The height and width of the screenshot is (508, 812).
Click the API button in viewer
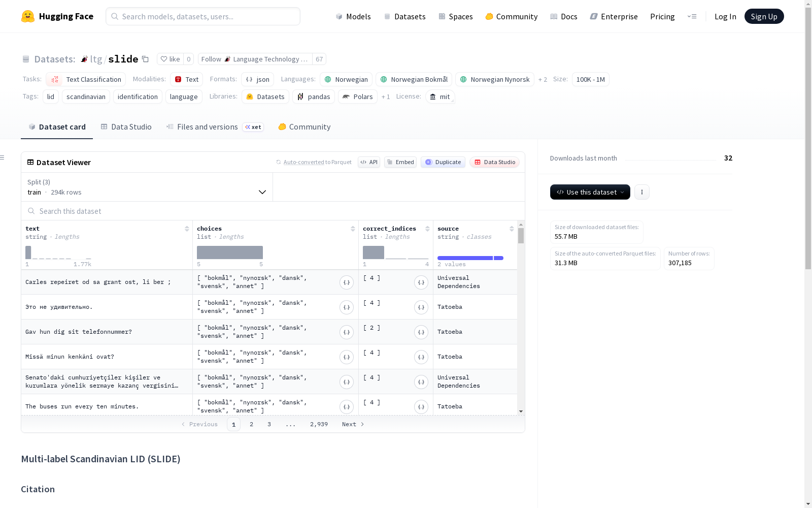(x=369, y=162)
